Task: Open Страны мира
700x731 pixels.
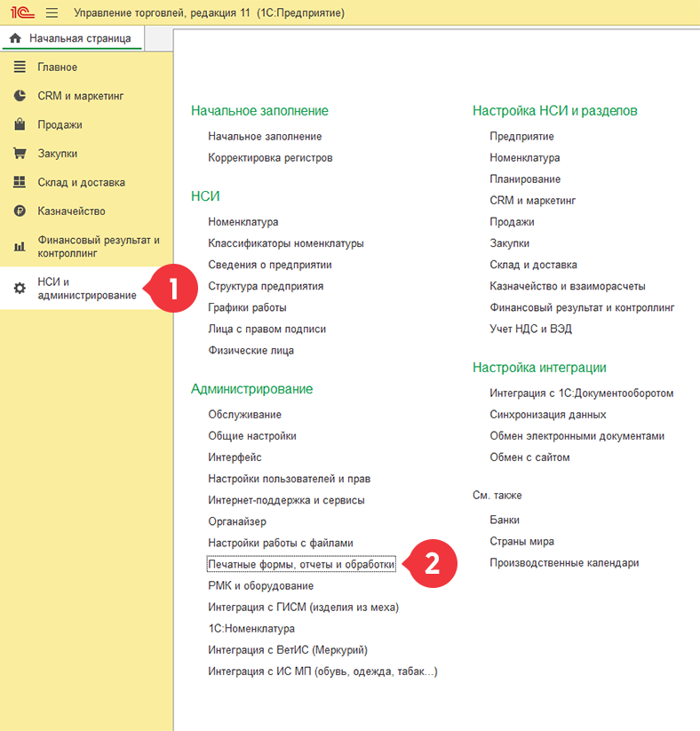Action: [521, 541]
